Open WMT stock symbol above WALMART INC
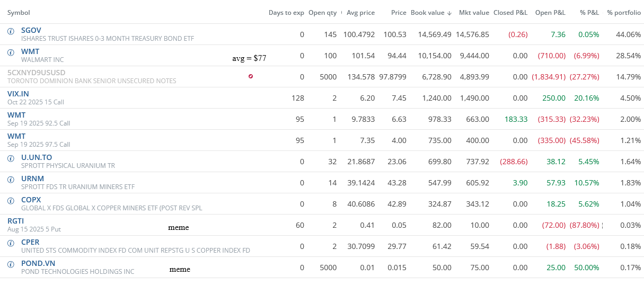Viewport: 644px width, 303px height. [30, 51]
